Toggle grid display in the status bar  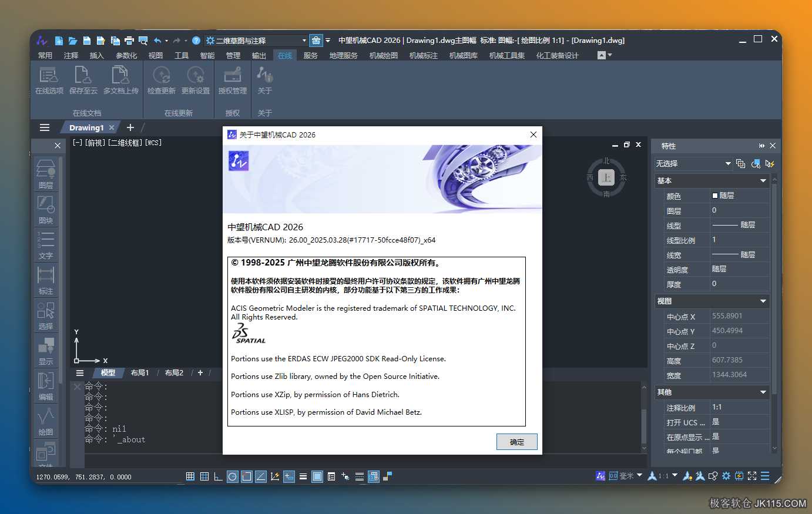[x=204, y=476]
